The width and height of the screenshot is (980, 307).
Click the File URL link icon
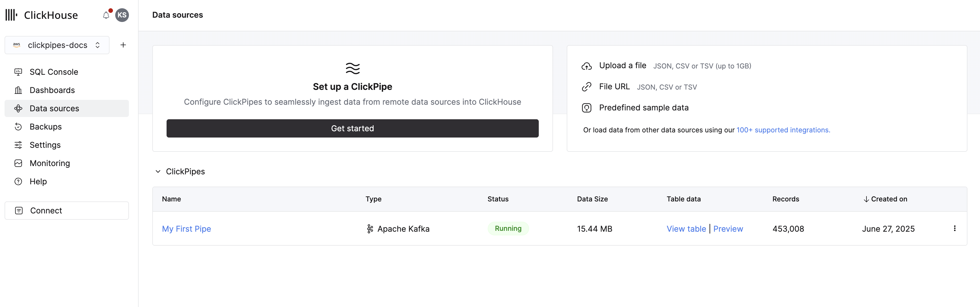pos(586,87)
